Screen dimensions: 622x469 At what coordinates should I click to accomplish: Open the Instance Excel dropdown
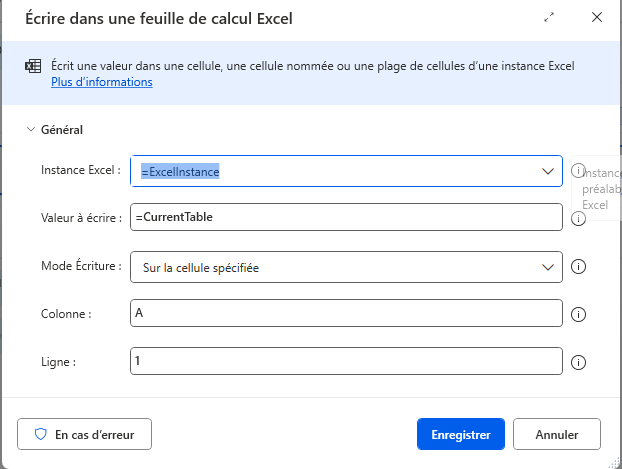pyautogui.click(x=548, y=171)
